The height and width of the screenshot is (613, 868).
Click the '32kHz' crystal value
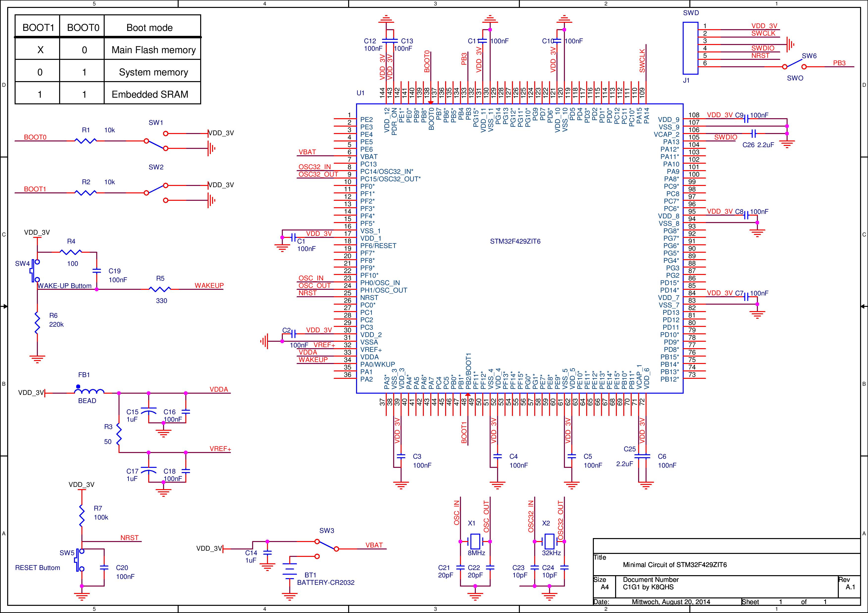[551, 553]
